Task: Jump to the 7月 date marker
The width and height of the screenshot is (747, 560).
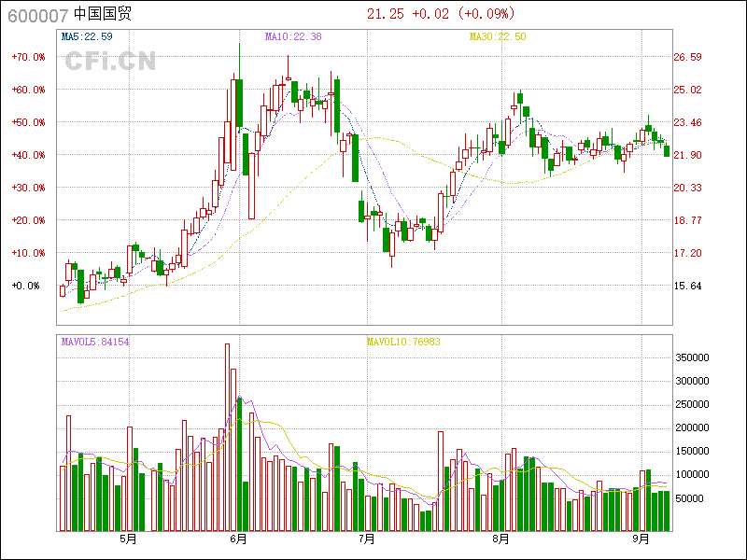Action: pyautogui.click(x=367, y=539)
